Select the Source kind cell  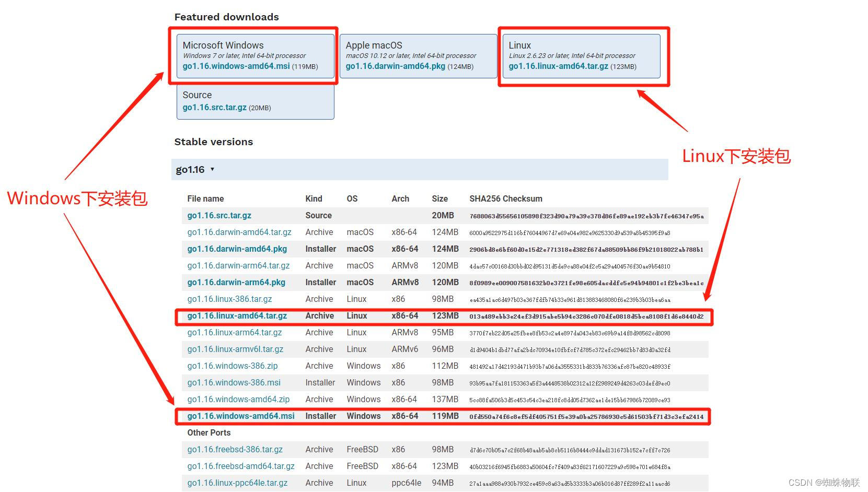coord(318,215)
